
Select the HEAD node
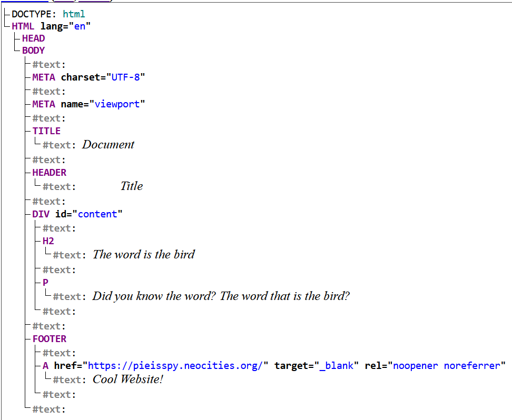(x=33, y=38)
